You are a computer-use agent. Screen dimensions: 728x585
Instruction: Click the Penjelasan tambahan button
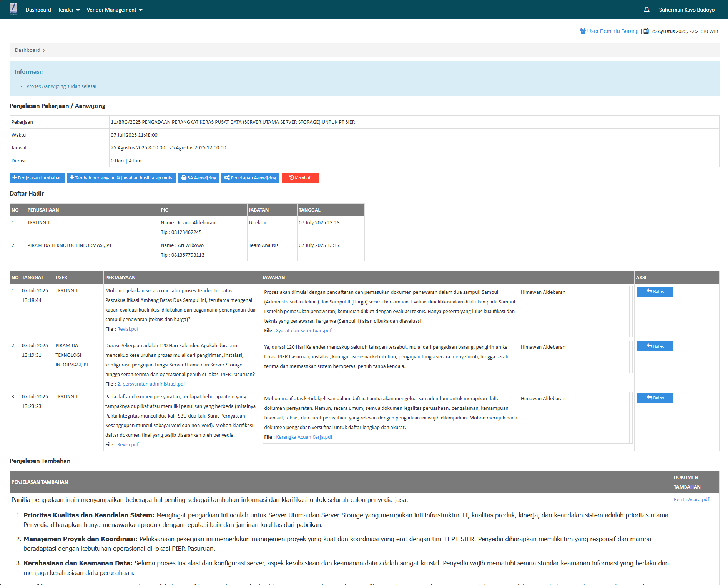[x=37, y=178]
